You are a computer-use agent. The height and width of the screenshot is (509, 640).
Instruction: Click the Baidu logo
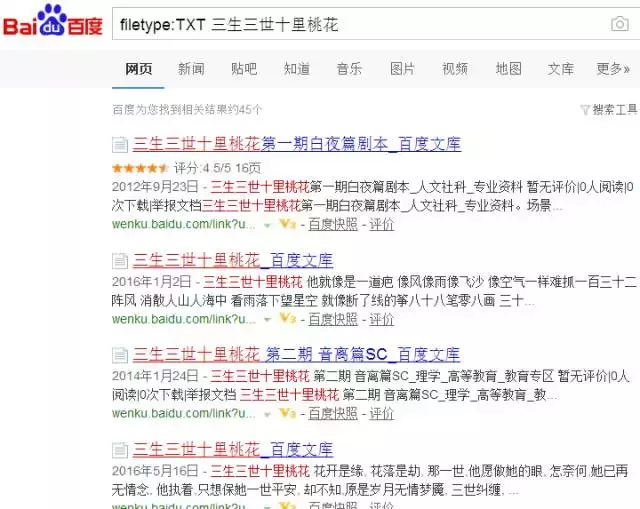point(53,22)
